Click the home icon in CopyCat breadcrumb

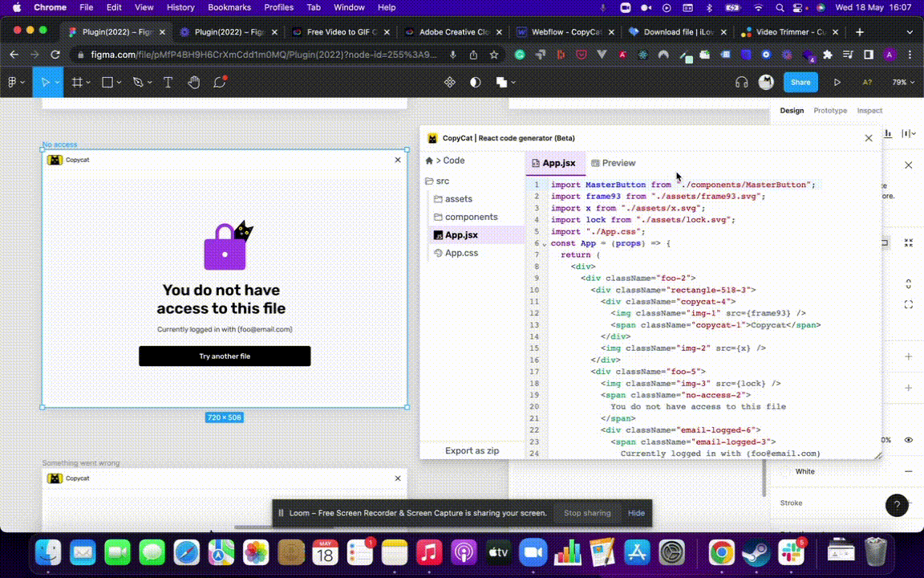pos(429,161)
